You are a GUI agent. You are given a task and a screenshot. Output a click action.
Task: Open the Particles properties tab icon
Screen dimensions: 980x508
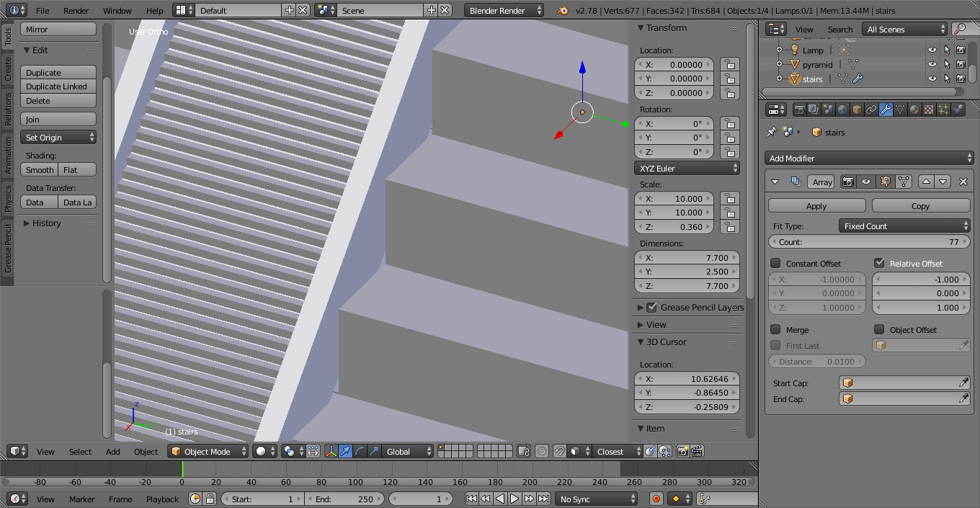943,110
